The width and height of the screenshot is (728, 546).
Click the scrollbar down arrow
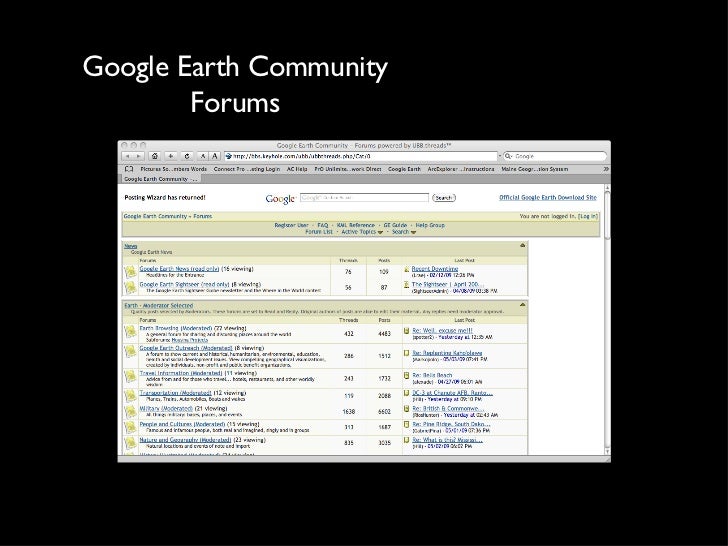click(607, 451)
